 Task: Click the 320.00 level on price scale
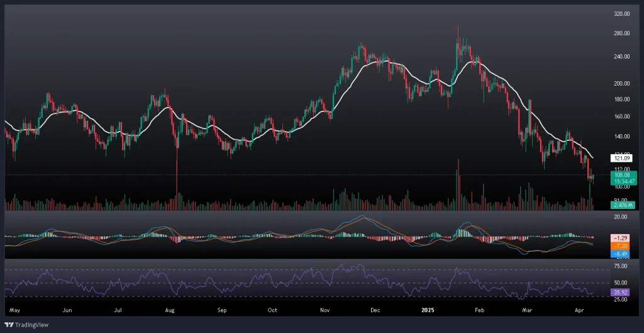[621, 13]
